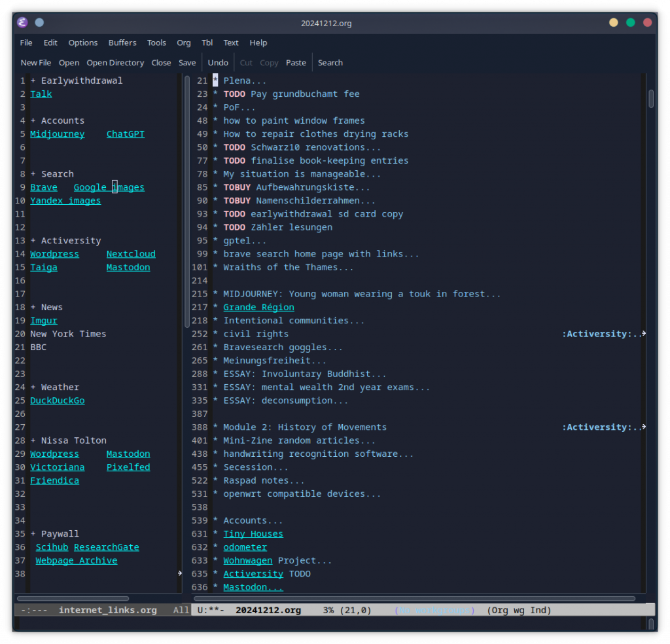Follow the odometer heading link

[245, 547]
